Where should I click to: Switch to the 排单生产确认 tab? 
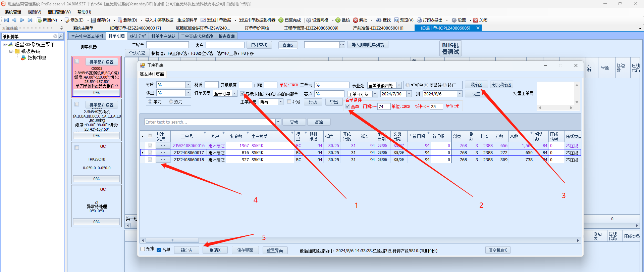163,36
